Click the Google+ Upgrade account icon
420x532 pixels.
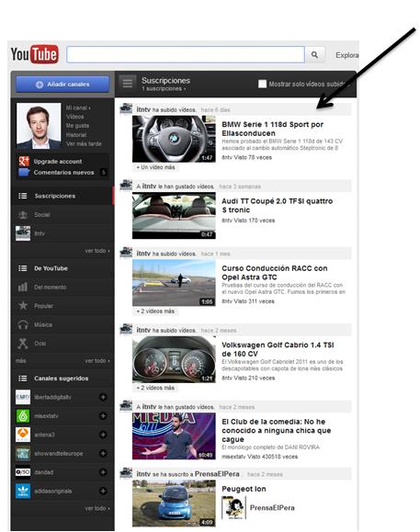[24, 161]
